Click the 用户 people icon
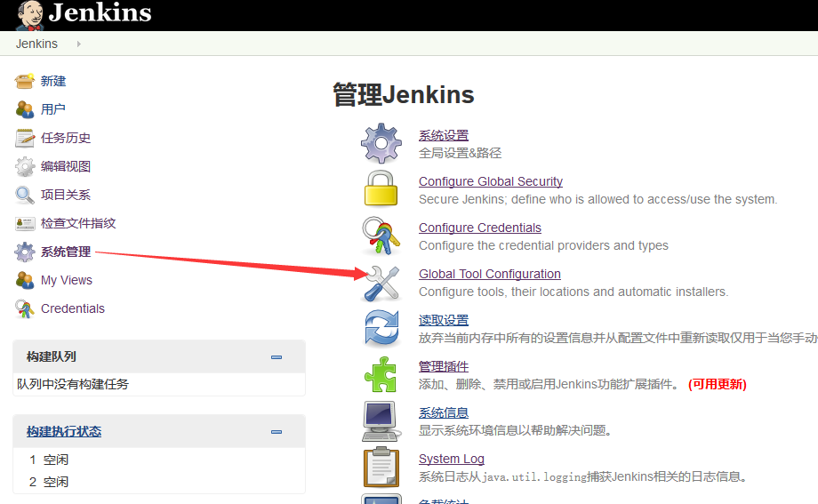 (x=25, y=109)
